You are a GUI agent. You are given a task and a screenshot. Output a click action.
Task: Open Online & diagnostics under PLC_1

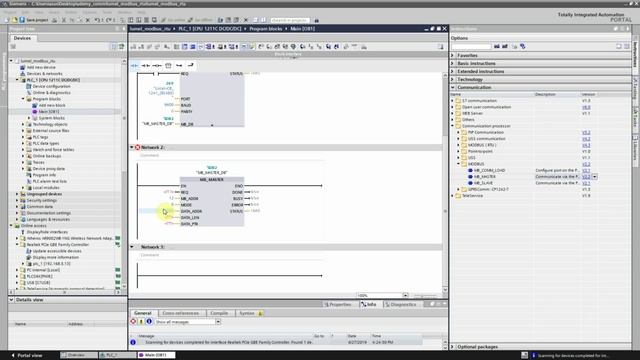tap(51, 93)
